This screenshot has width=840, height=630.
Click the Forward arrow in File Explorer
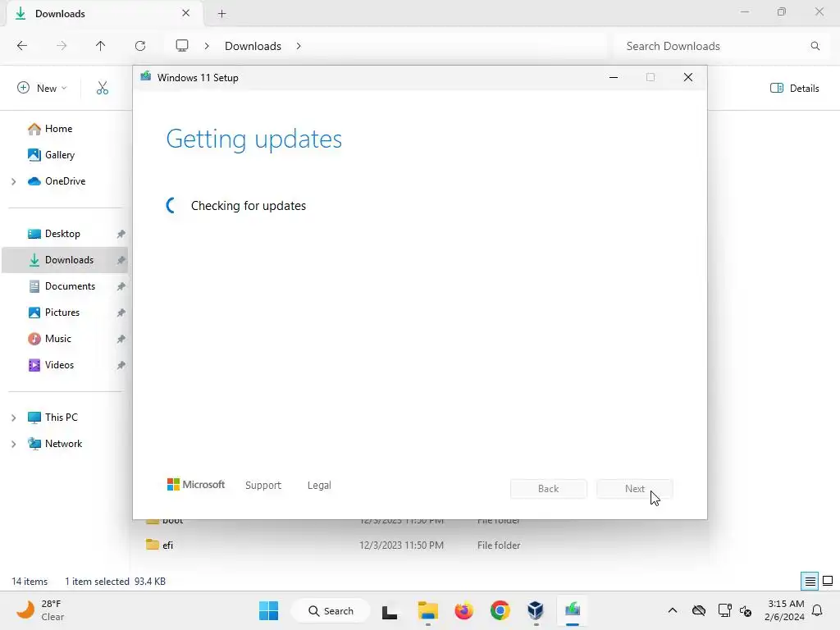[62, 46]
